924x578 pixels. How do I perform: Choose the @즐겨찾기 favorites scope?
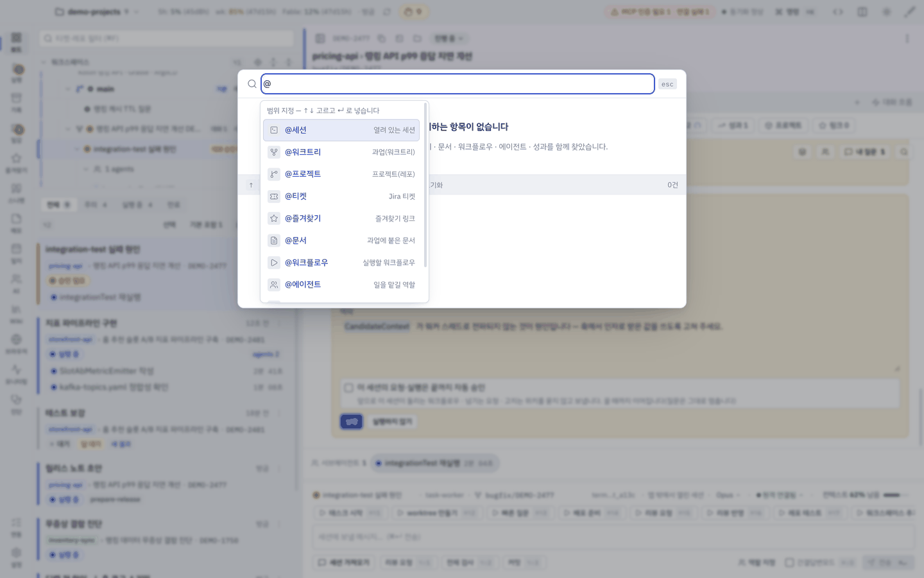[341, 218]
